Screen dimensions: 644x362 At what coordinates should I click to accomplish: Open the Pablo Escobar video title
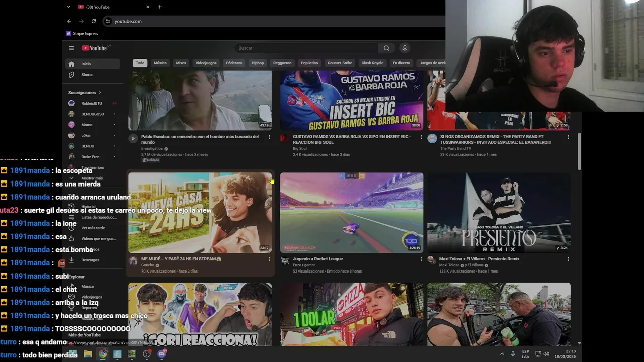200,139
